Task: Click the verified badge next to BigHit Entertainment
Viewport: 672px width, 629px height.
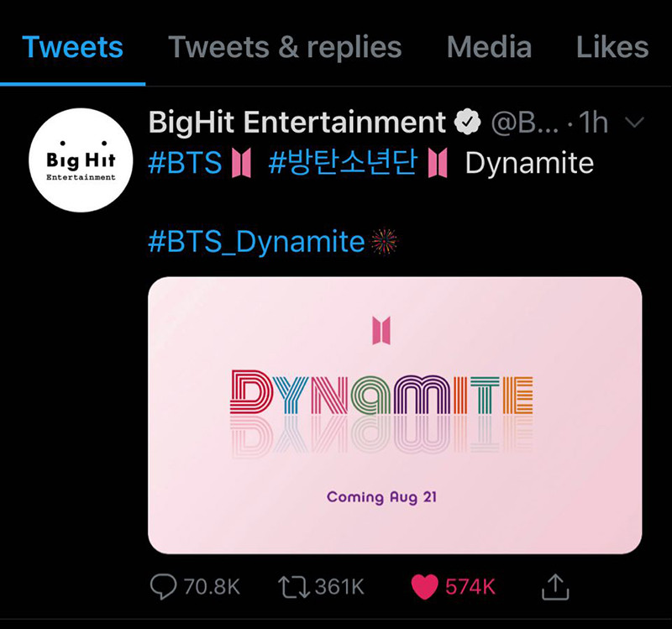Action: [x=467, y=122]
